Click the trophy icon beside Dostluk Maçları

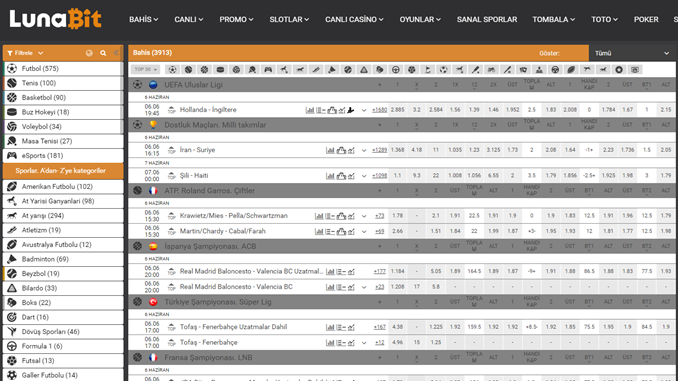pos(153,125)
